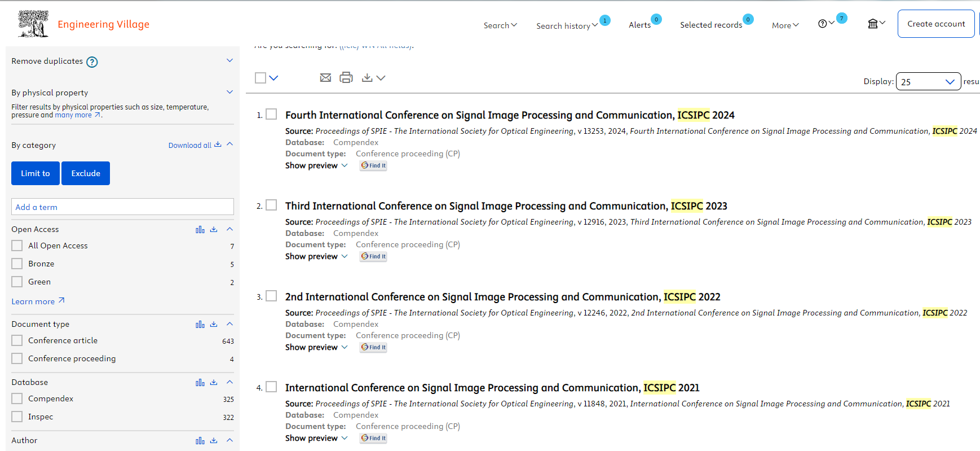Open Open Access chart view icon
The image size is (980, 451).
(200, 230)
